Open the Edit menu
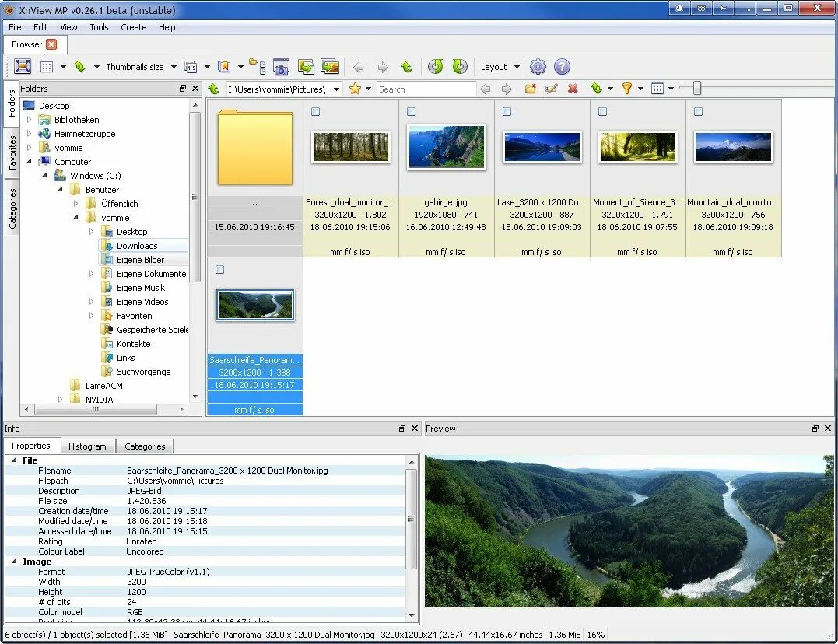838x644 pixels. point(40,27)
